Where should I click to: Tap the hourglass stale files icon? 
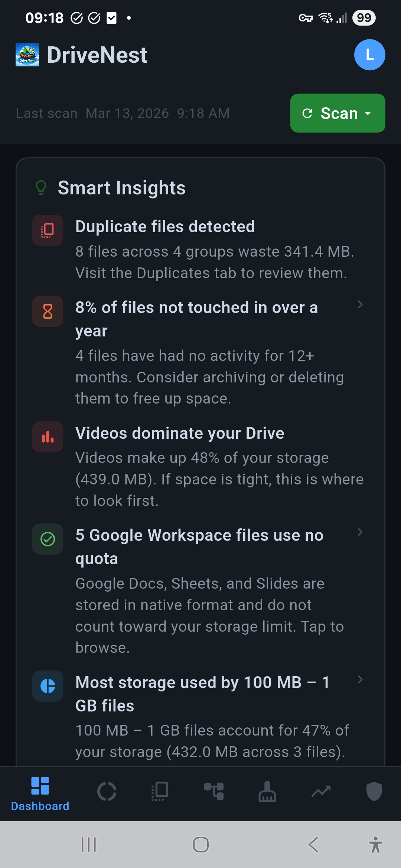(48, 311)
